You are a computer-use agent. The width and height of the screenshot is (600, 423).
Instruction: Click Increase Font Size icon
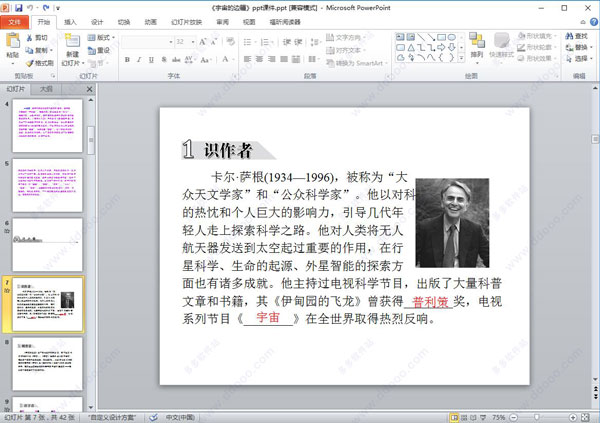pos(203,41)
